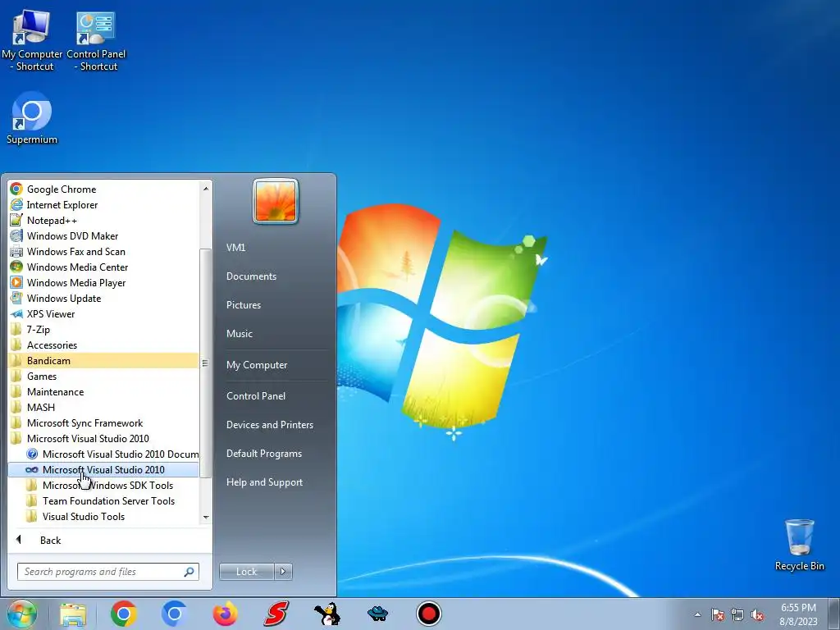Click the network tray icon
The width and height of the screenshot is (840, 630).
[x=737, y=614]
